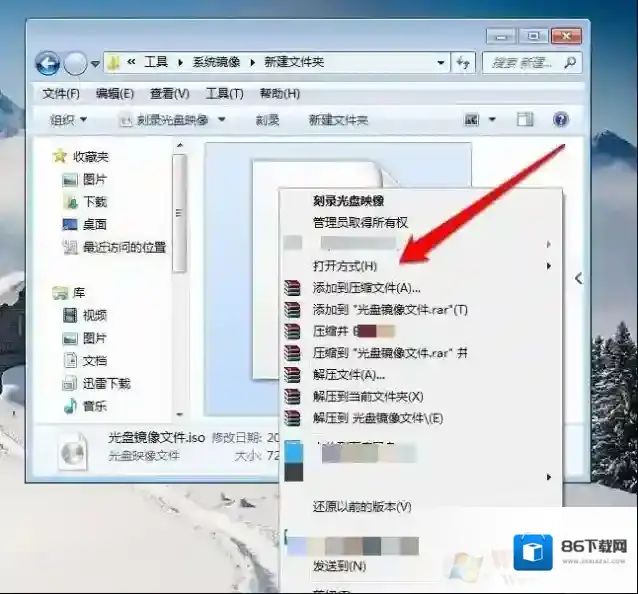Open the 发送到(N) submenu
Viewport: 638px width, 594px height.
tap(339, 566)
